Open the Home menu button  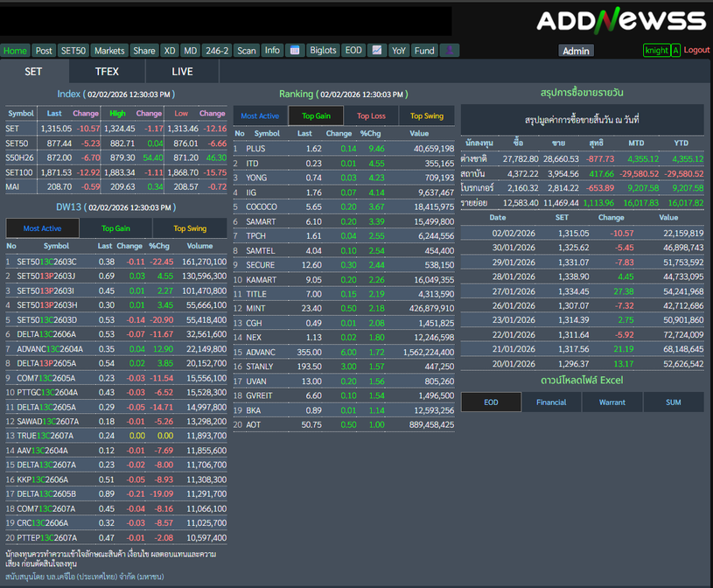(16, 51)
